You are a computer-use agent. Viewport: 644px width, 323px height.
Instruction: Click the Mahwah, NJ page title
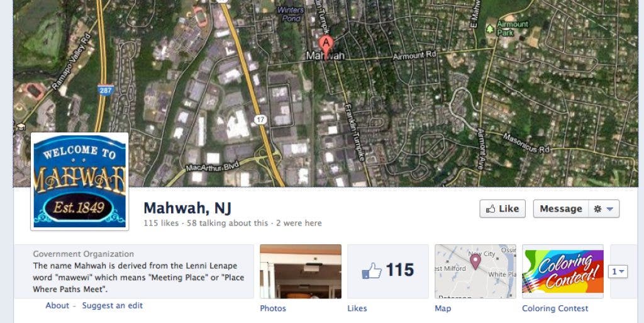coord(187,208)
